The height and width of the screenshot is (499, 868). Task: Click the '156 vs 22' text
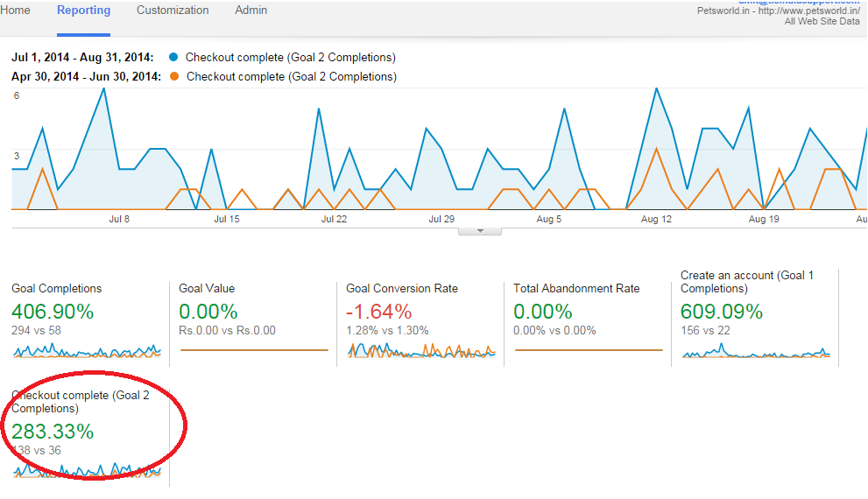705,330
